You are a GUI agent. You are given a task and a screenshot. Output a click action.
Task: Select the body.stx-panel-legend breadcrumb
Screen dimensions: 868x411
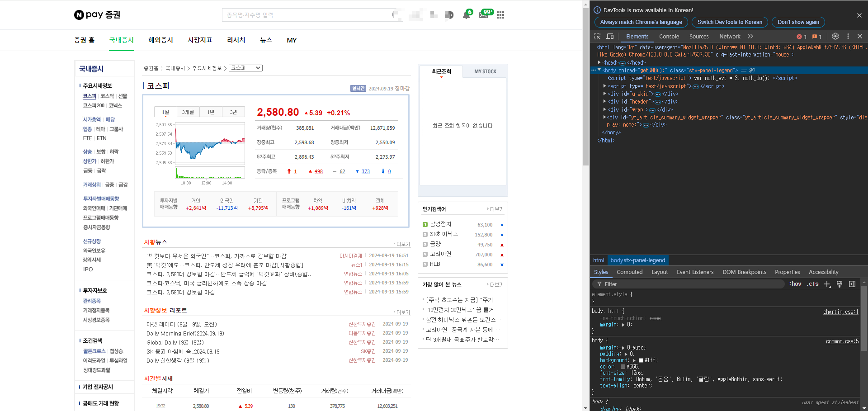637,260
